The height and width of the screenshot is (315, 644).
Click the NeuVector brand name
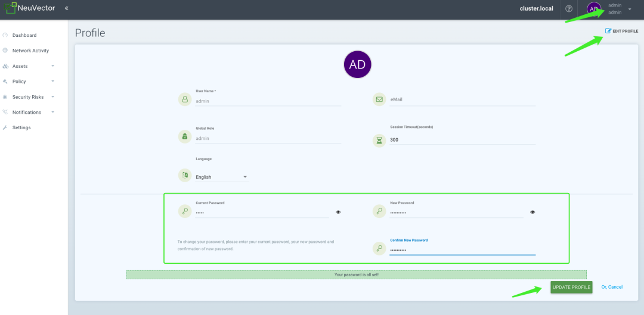36,8
